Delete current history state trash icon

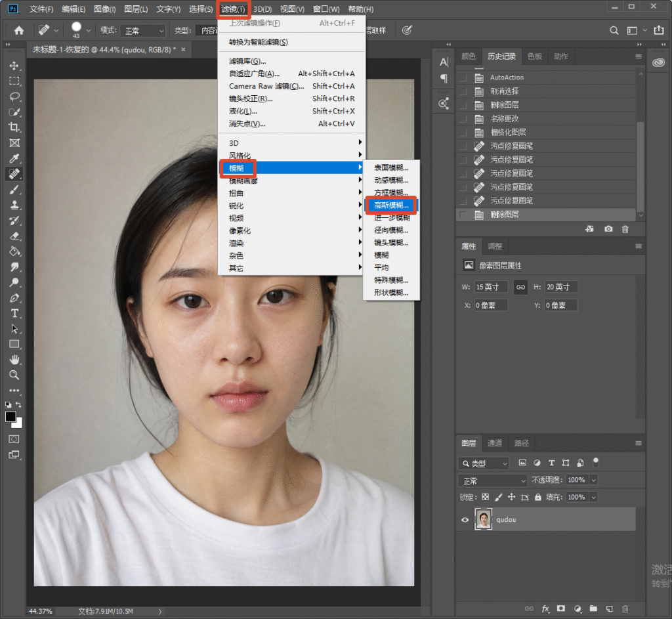click(625, 229)
